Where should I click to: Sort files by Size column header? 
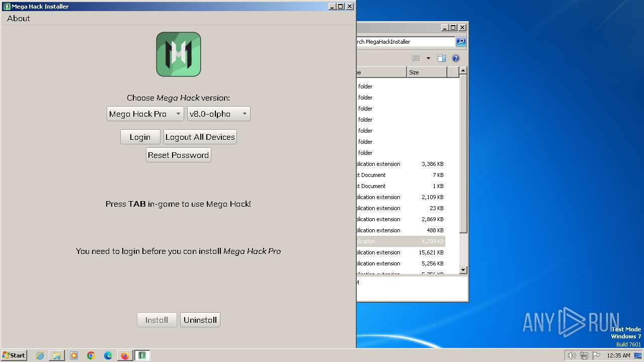click(x=427, y=72)
